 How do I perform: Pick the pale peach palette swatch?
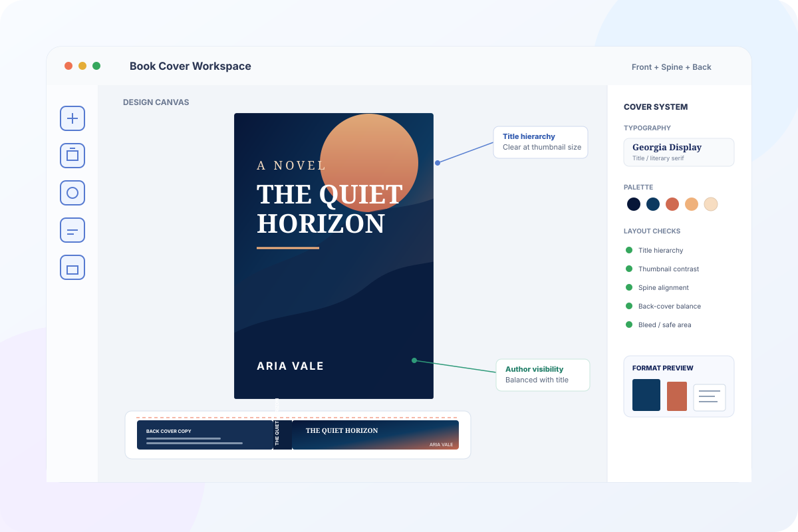point(711,204)
